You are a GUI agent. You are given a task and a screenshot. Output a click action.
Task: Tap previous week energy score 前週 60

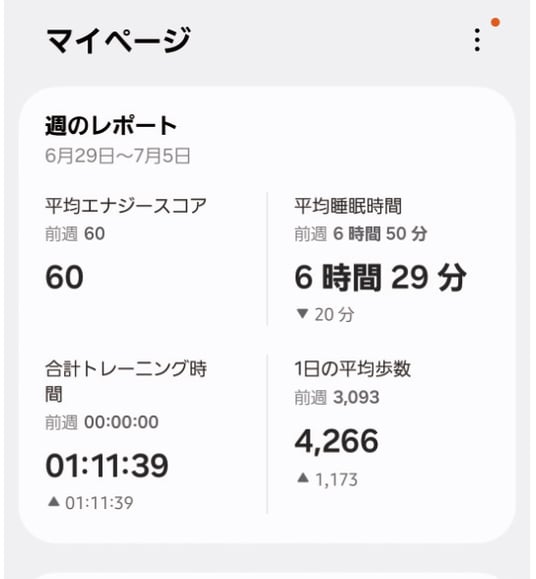tap(75, 234)
